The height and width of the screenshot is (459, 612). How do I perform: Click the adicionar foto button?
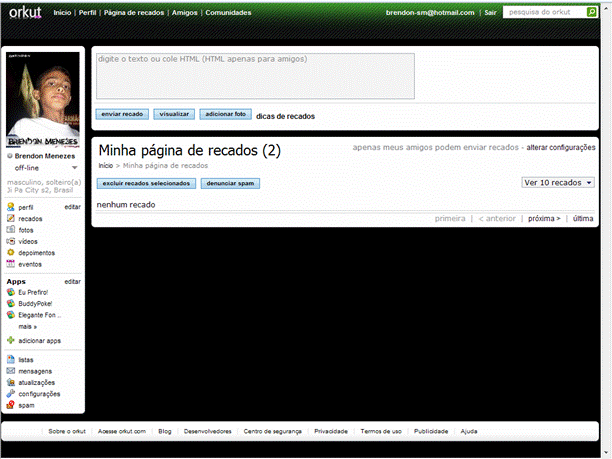[226, 114]
